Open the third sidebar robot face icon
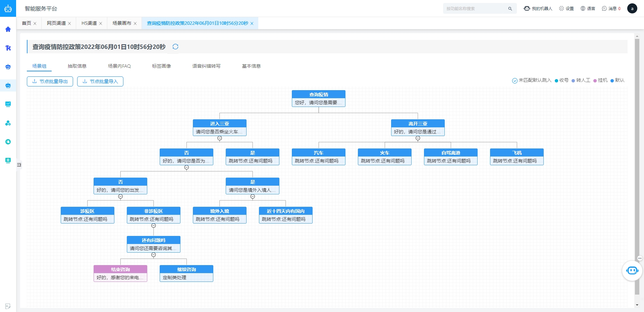The height and width of the screenshot is (312, 644). (8, 67)
